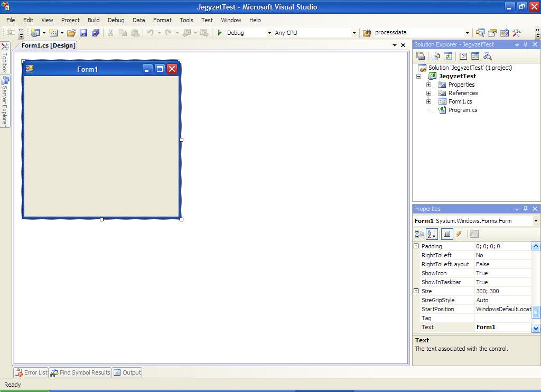This screenshot has height=392, width=541.
Task: Toggle Show All Files in Solution Explorer
Action: click(436, 56)
